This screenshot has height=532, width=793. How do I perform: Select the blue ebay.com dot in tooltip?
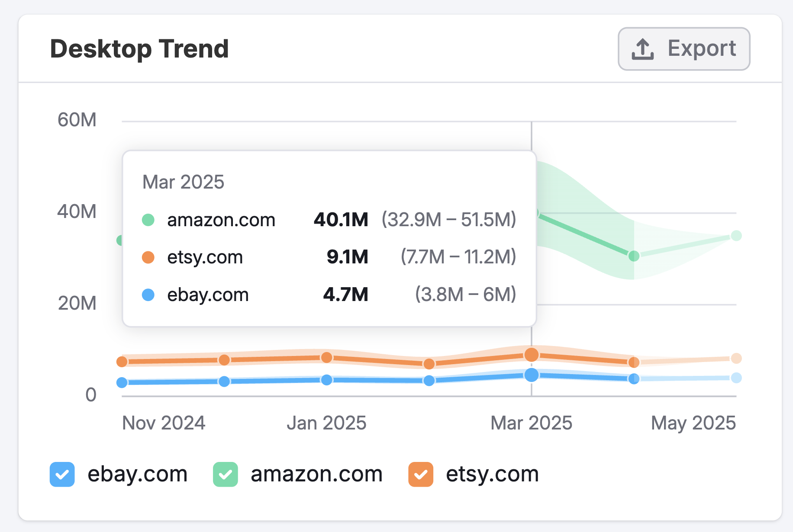coord(148,295)
